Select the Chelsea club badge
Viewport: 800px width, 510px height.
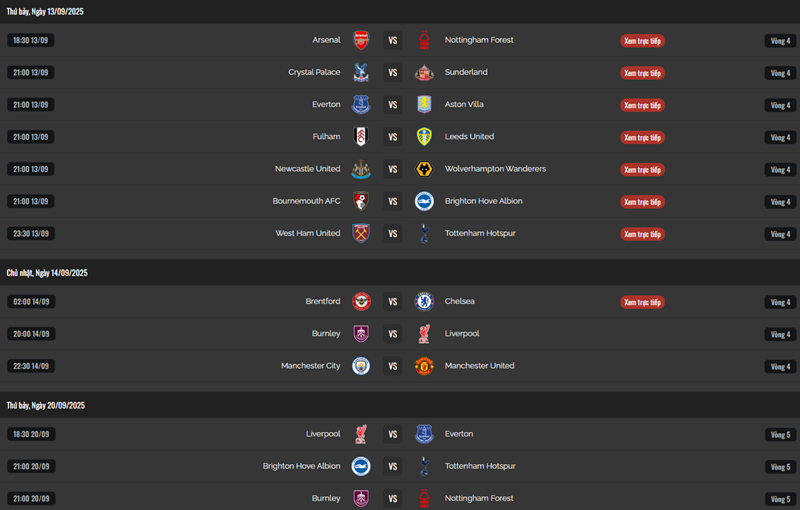[x=424, y=301]
